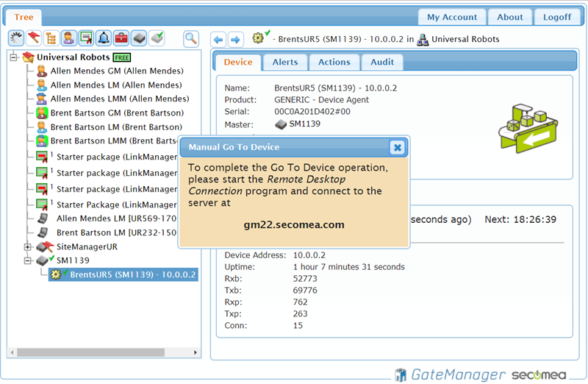Collapse the Universal Robots domain node

click(14, 57)
